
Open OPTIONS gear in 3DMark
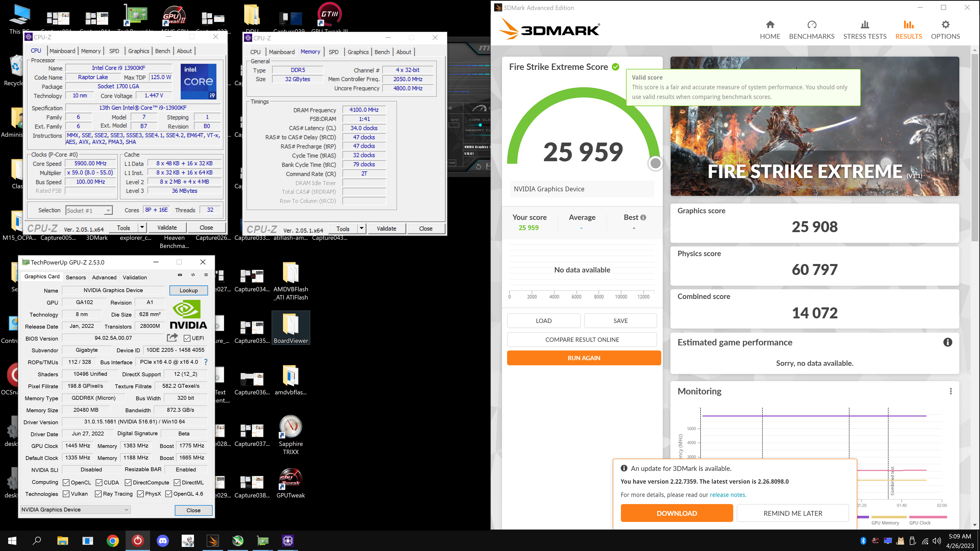945,30
